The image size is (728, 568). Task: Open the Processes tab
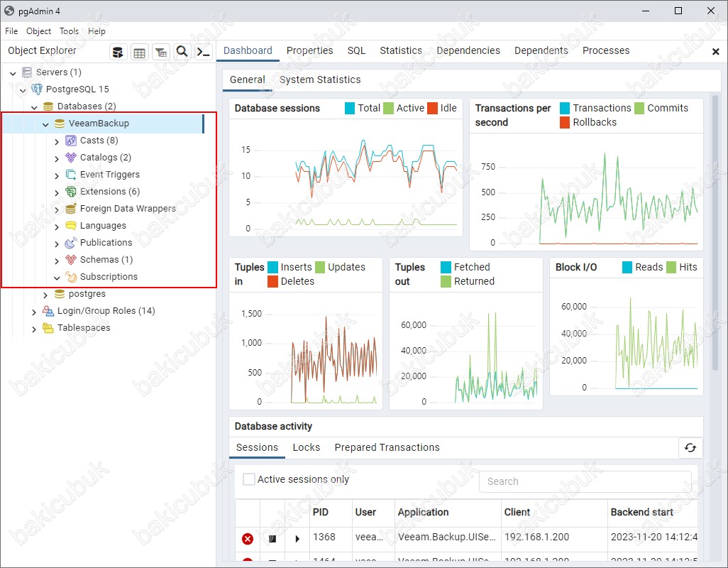(x=606, y=50)
